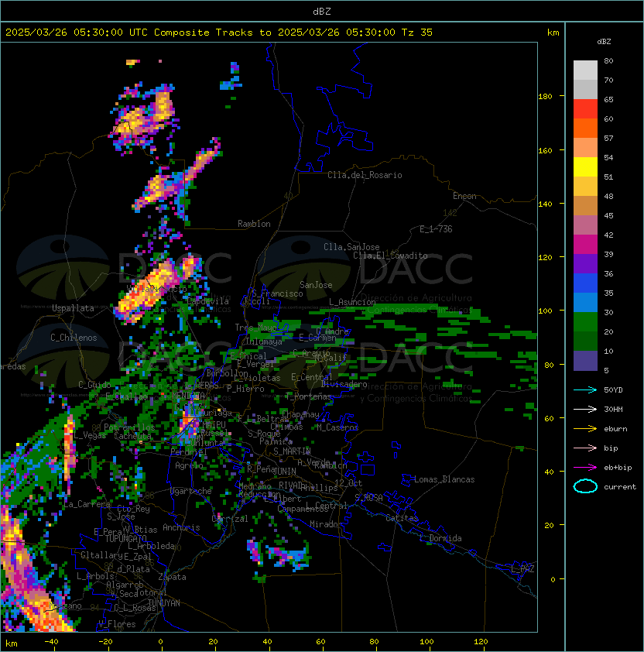Click the 'La_Carrera' place label
Viewport: 644px width, 652px height.
(87, 504)
